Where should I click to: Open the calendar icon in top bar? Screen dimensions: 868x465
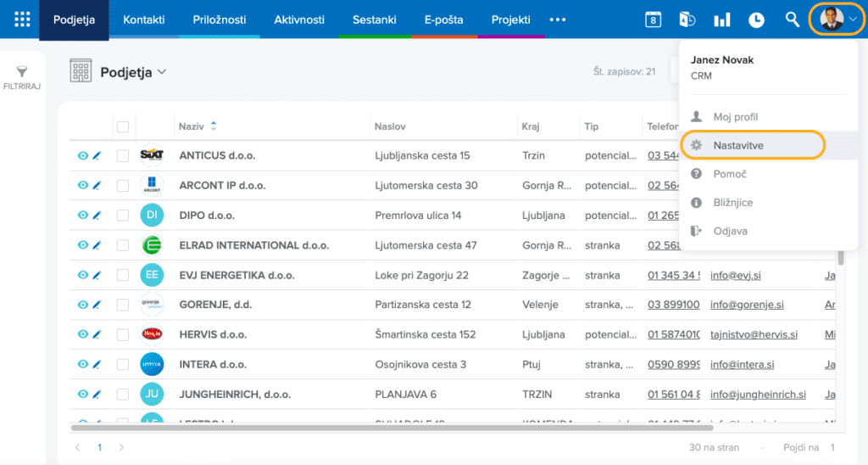pos(653,20)
